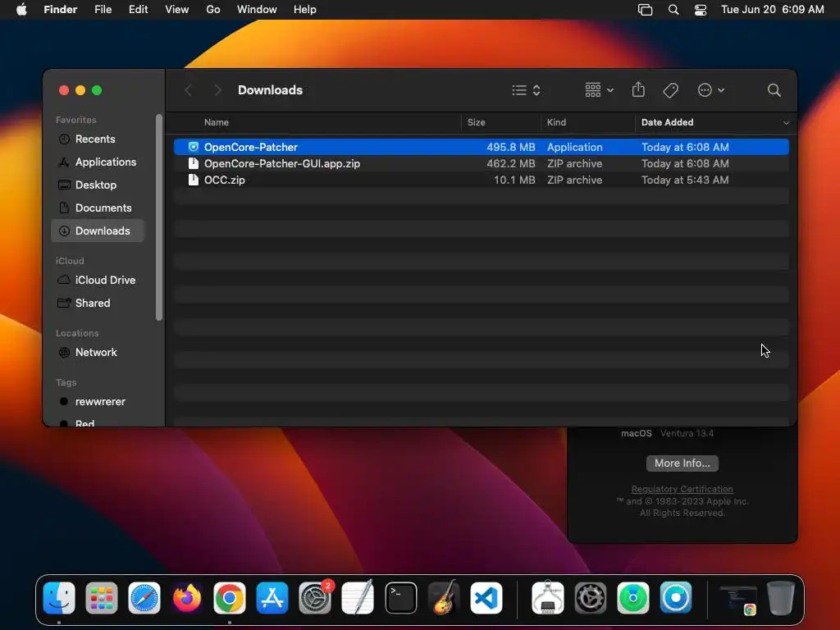Select Applications in the sidebar
The height and width of the screenshot is (630, 840).
coord(98,162)
